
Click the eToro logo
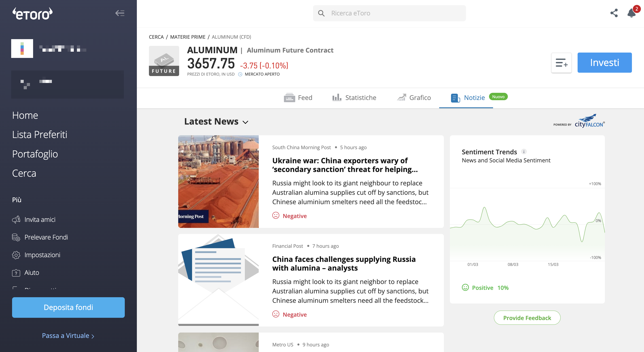[x=32, y=13]
